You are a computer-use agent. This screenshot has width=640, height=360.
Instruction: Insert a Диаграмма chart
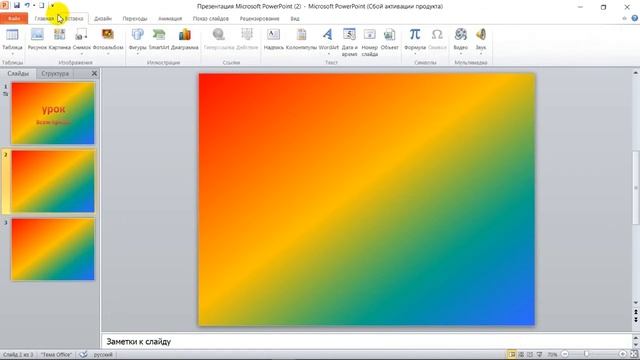click(184, 40)
